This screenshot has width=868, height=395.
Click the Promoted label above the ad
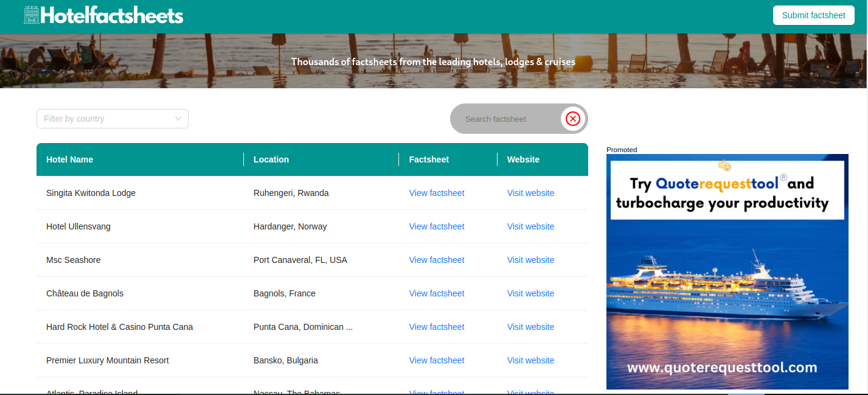pos(622,150)
